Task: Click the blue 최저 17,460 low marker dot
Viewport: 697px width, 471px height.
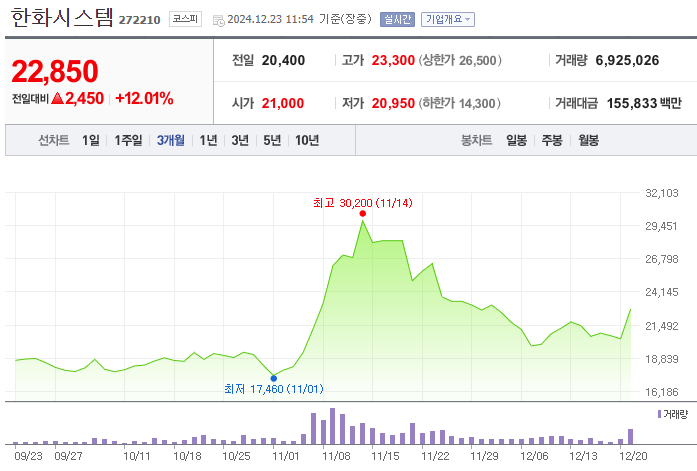Action: [274, 379]
